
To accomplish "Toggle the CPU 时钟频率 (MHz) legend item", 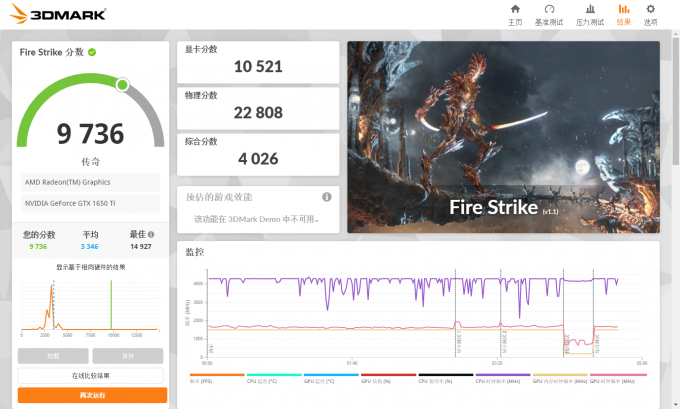I will click(503, 378).
